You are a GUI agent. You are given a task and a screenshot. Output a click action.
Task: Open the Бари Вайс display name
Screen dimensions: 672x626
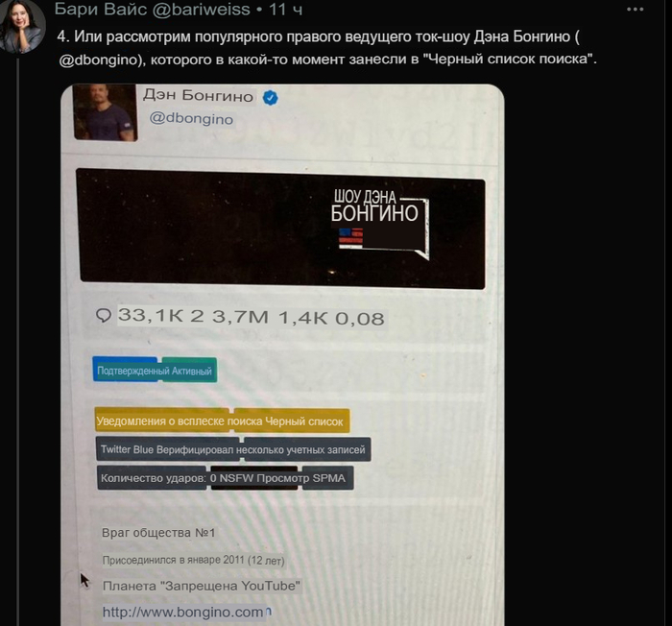click(x=100, y=9)
